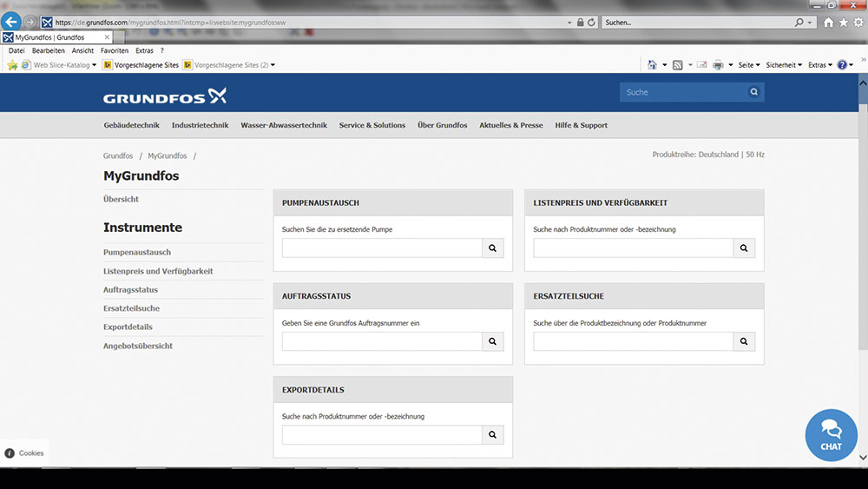Click the browser forward arrow button
868x489 pixels.
click(30, 23)
